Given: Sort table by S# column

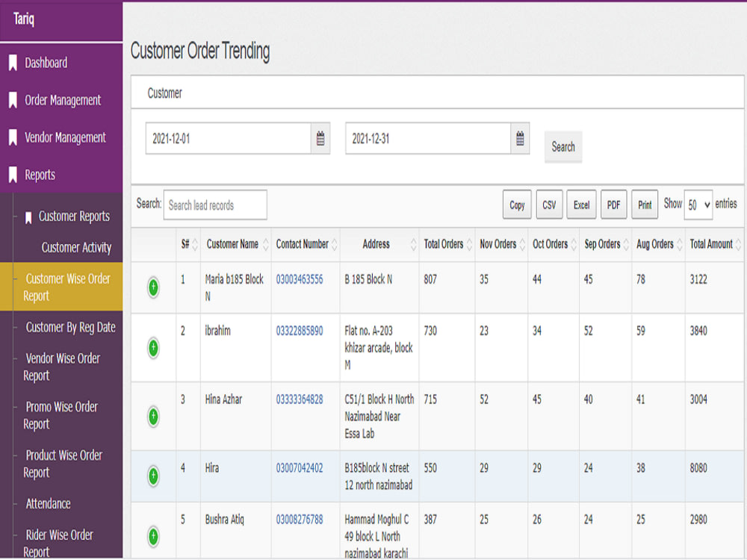Looking at the screenshot, I should coord(189,244).
